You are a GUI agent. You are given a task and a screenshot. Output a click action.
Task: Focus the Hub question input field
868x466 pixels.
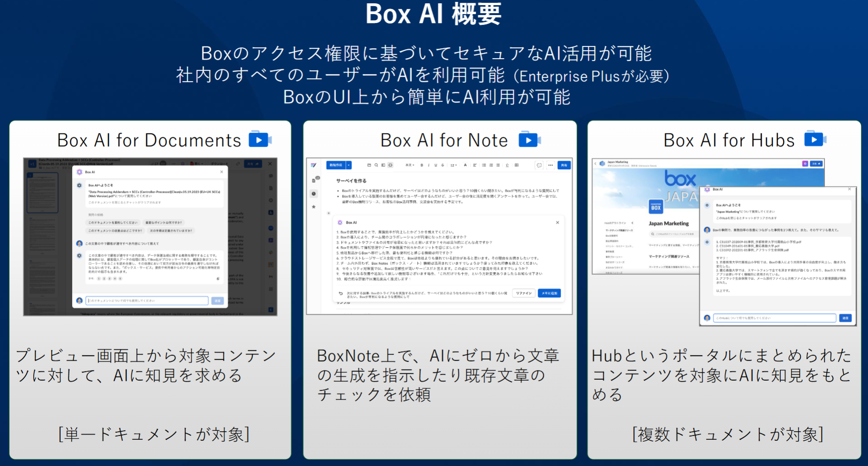tap(775, 318)
